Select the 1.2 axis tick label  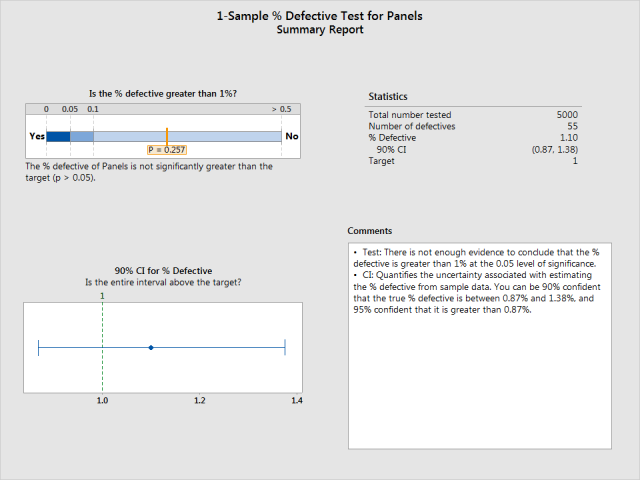point(199,401)
